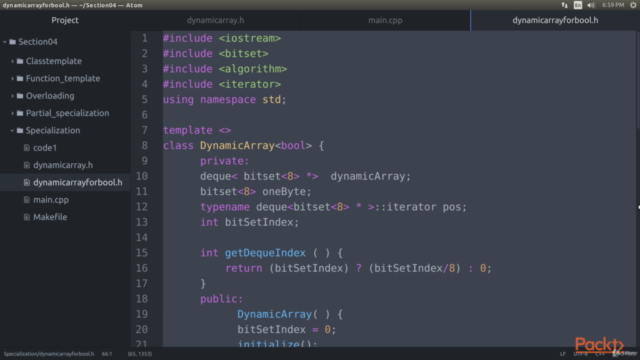
Task: Click the code1 file icon
Action: [27, 148]
